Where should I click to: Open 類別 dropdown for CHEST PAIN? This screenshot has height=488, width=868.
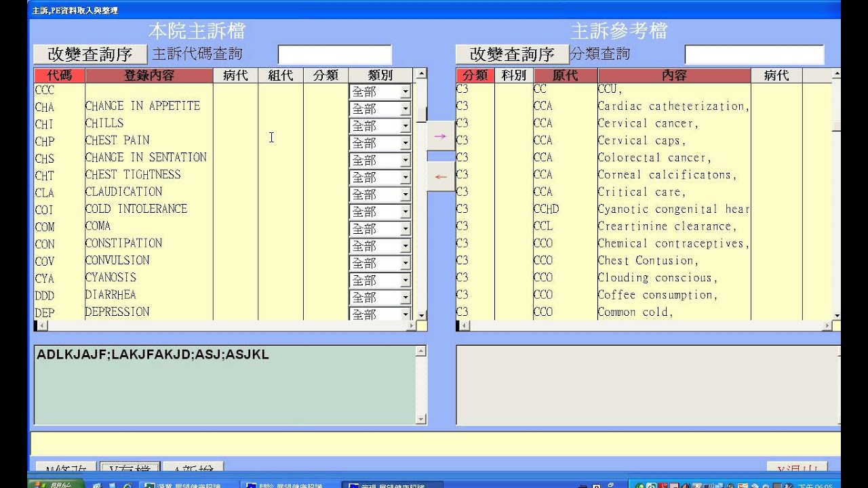pos(406,143)
